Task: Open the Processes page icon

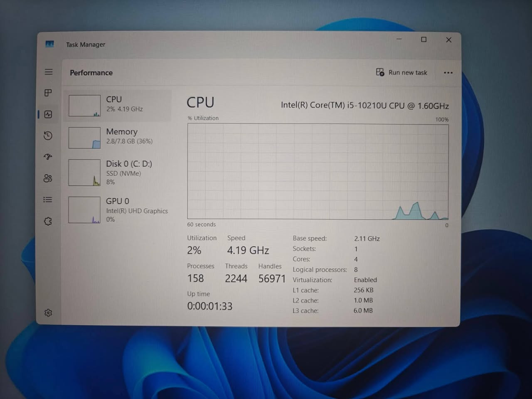Action: [48, 93]
